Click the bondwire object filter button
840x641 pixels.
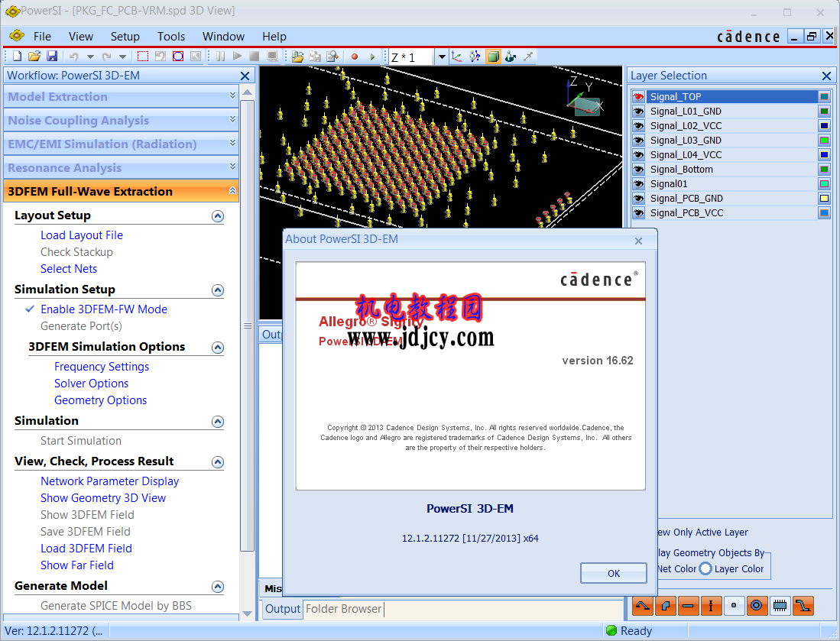pos(642,606)
